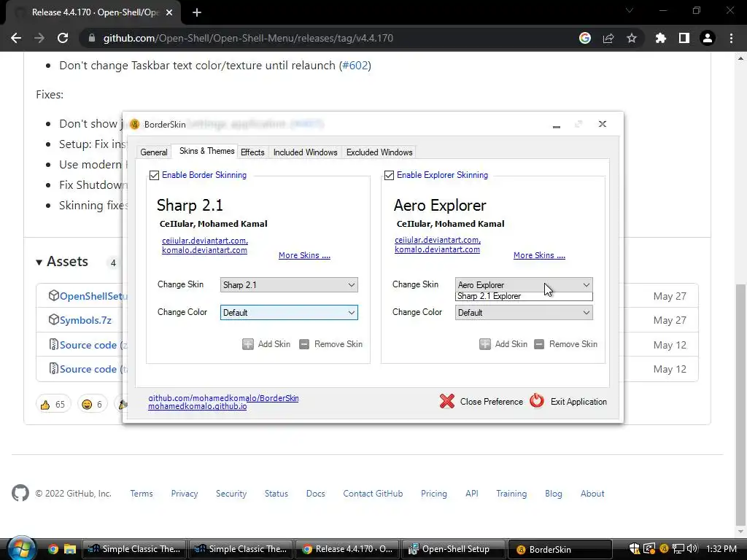Switch to the Effects tab

coord(252,152)
